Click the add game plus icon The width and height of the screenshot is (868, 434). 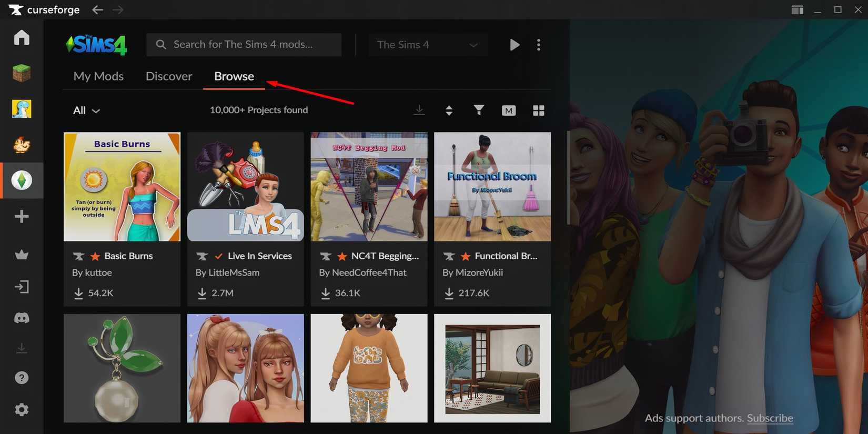(22, 217)
